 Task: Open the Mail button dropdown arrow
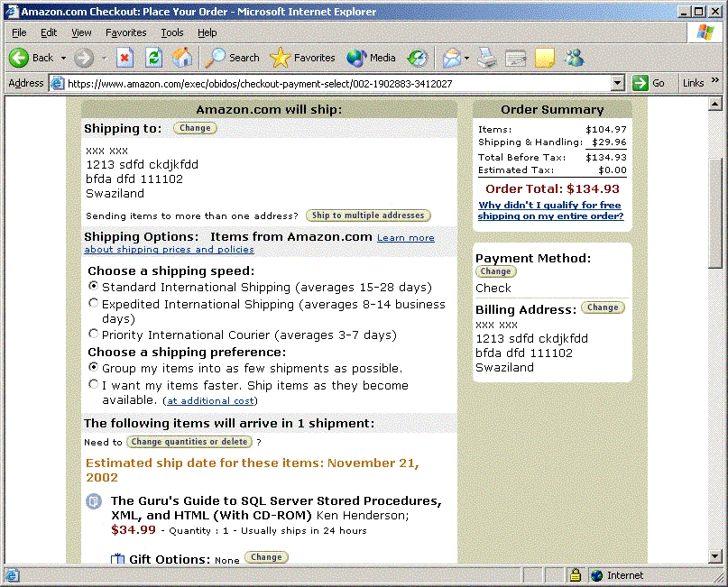(466, 58)
